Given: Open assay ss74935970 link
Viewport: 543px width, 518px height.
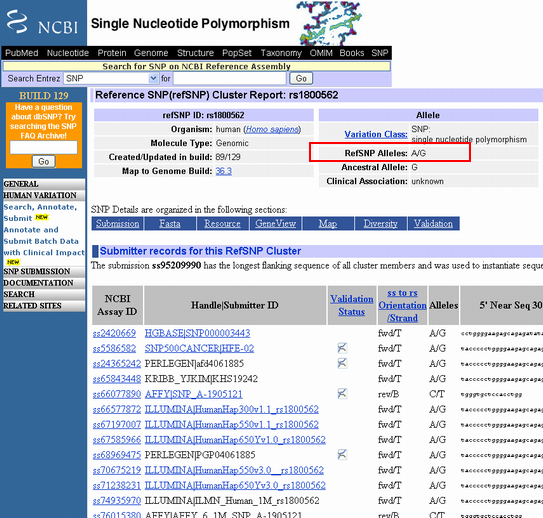Looking at the screenshot, I should 117,501.
